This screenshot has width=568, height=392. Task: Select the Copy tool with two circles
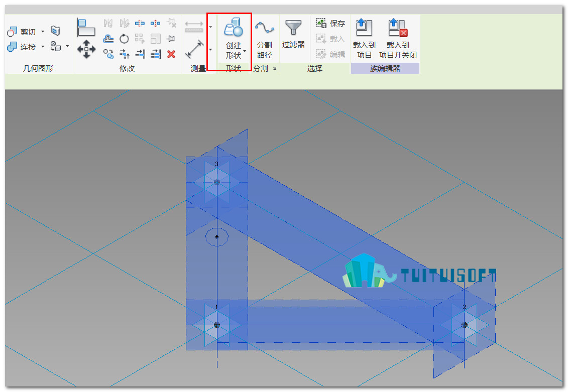(108, 54)
